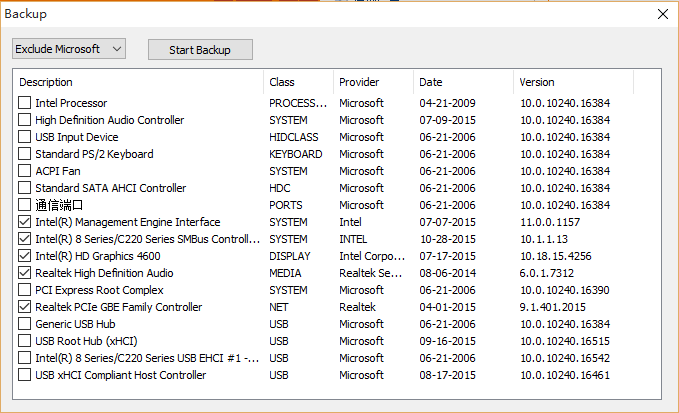
Task: Sort drivers by Class column header
Action: (298, 82)
